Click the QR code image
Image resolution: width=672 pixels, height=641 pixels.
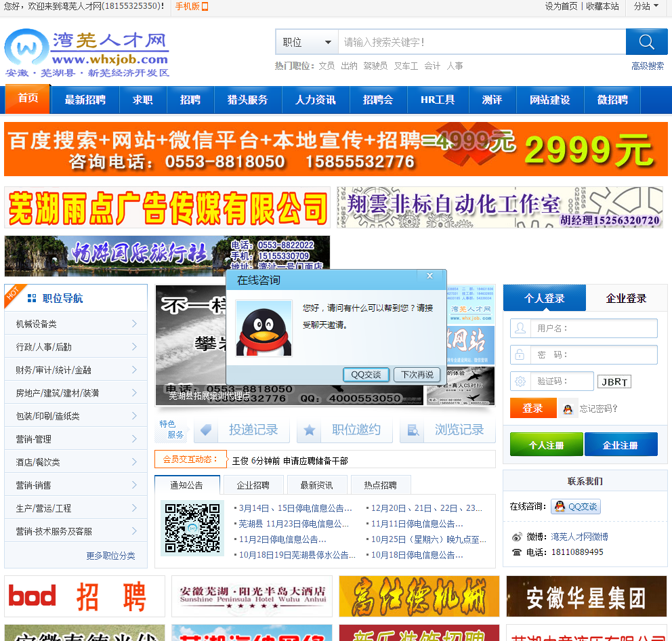point(192,528)
